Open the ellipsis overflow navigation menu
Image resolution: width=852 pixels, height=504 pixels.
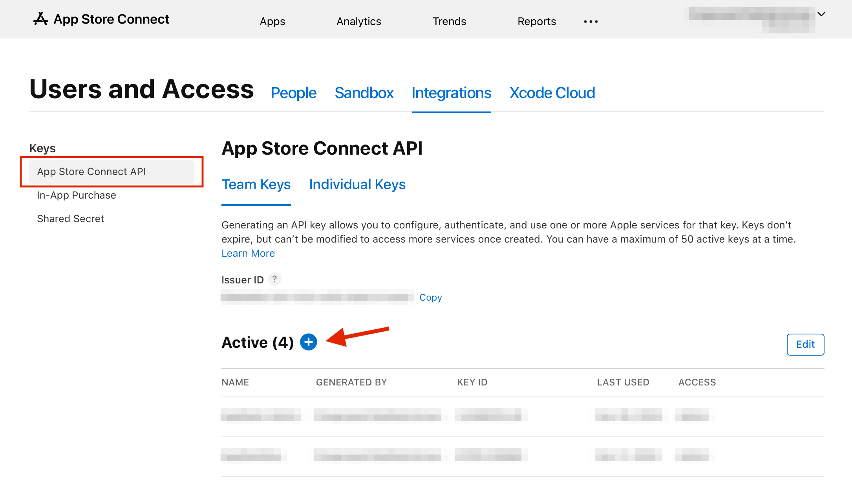[591, 22]
